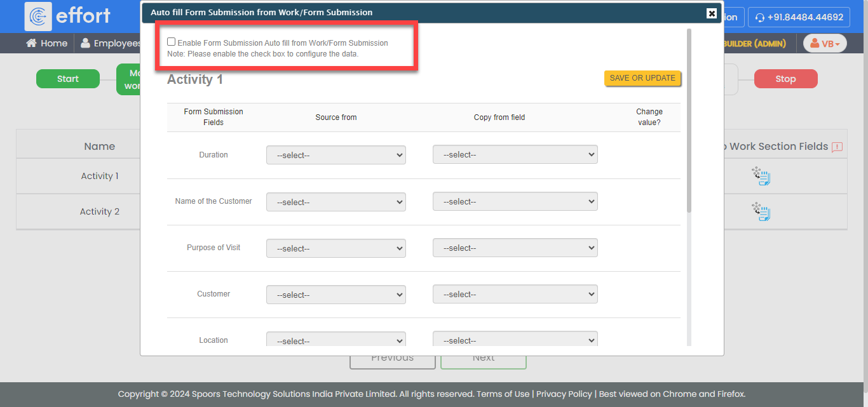Viewport: 868px width, 407px height.
Task: Expand Source from dropdown for Purpose of Visit
Action: tap(336, 248)
